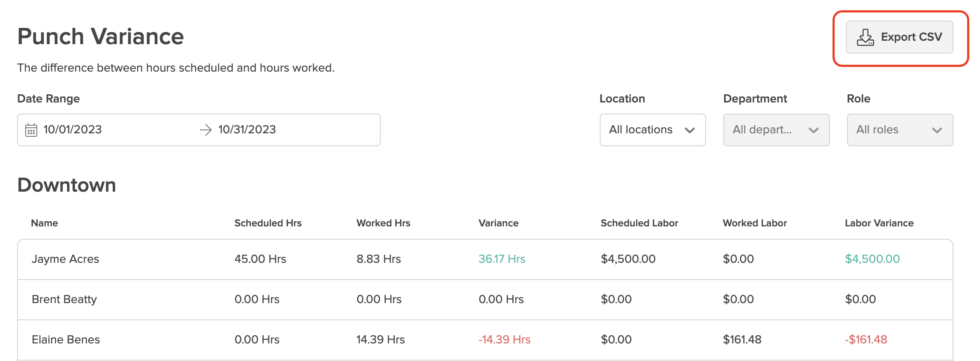980x361 pixels.
Task: Open the All departments dropdown
Action: point(776,130)
